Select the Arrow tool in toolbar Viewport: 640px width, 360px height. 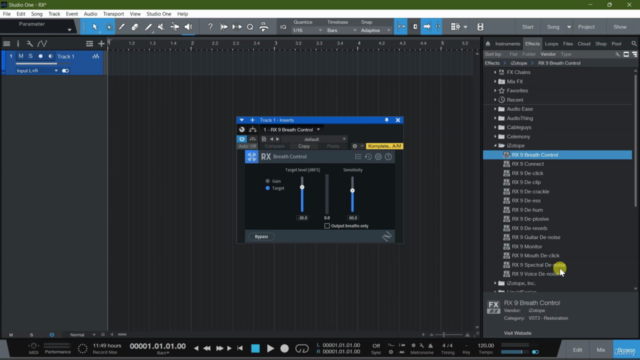95,27
